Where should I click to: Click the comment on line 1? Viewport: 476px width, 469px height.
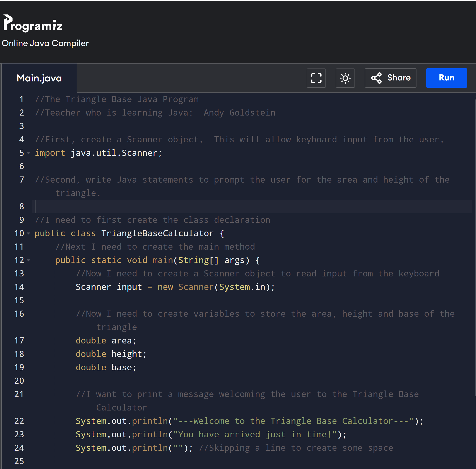point(117,99)
